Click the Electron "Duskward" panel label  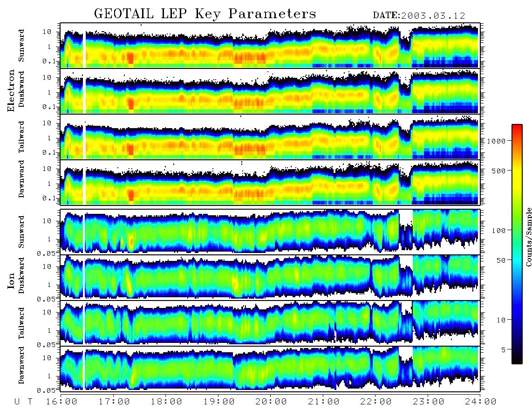tap(21, 89)
